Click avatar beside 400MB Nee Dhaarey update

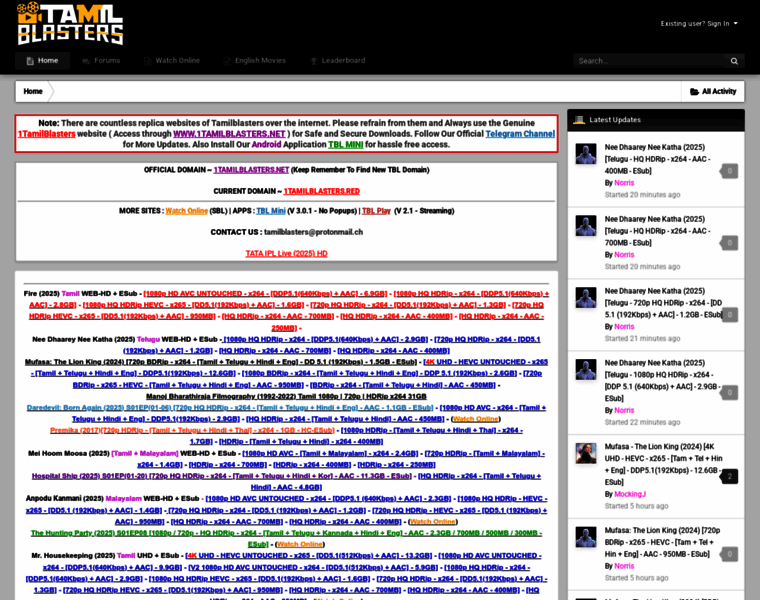click(586, 154)
